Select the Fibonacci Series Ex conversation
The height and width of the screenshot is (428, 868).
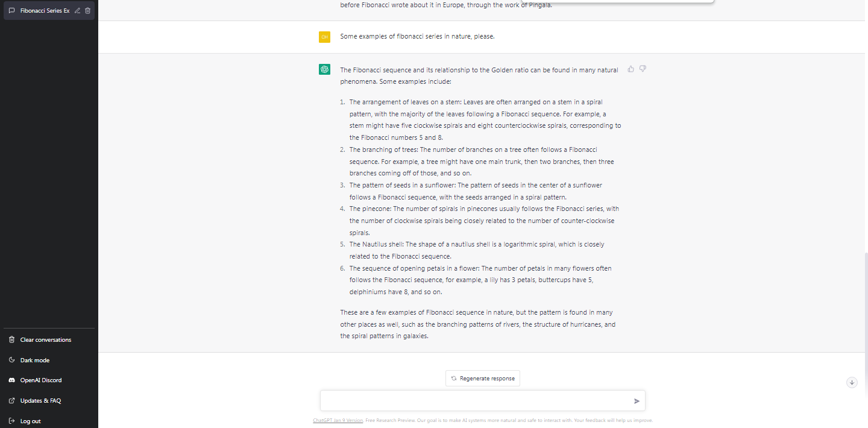click(45, 10)
